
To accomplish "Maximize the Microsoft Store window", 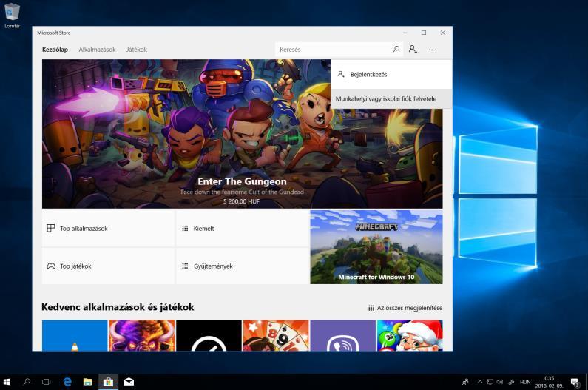I will 424,33.
